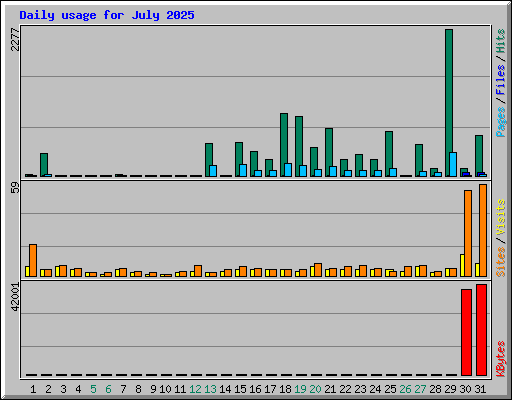Click the Hits legend label
Screen dimensions: 512x400
(501, 41)
